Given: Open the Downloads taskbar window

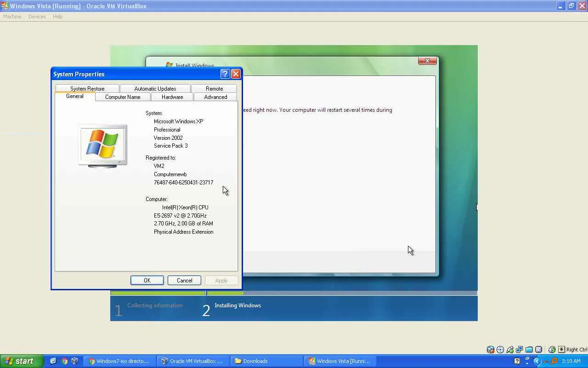Looking at the screenshot, I should (x=266, y=361).
